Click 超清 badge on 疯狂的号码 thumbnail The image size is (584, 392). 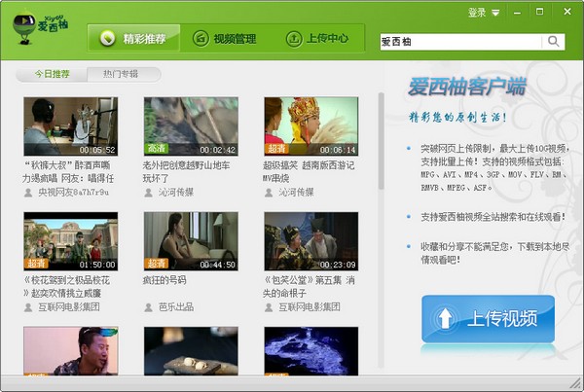tap(156, 264)
